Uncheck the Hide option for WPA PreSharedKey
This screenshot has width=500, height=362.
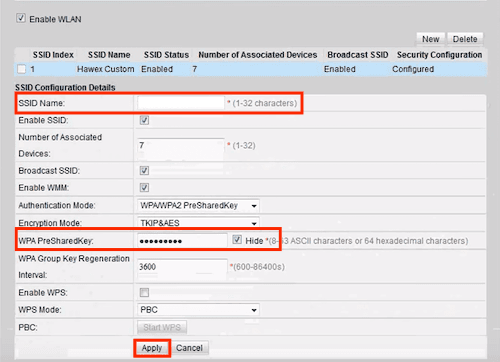tap(237, 240)
